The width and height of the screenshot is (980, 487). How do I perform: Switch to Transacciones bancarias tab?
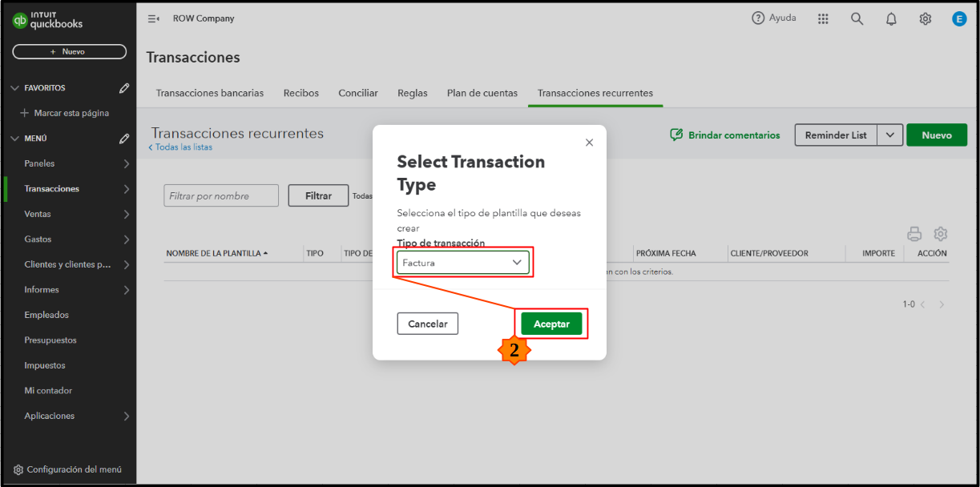click(x=210, y=93)
